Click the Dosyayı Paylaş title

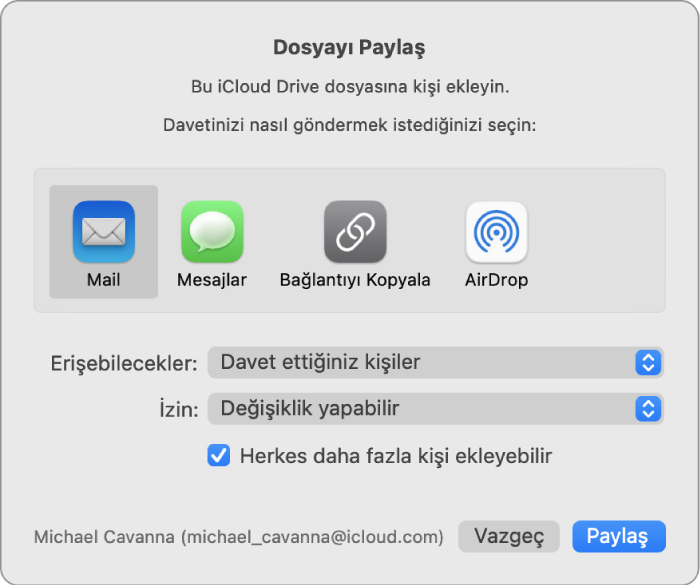tap(349, 47)
